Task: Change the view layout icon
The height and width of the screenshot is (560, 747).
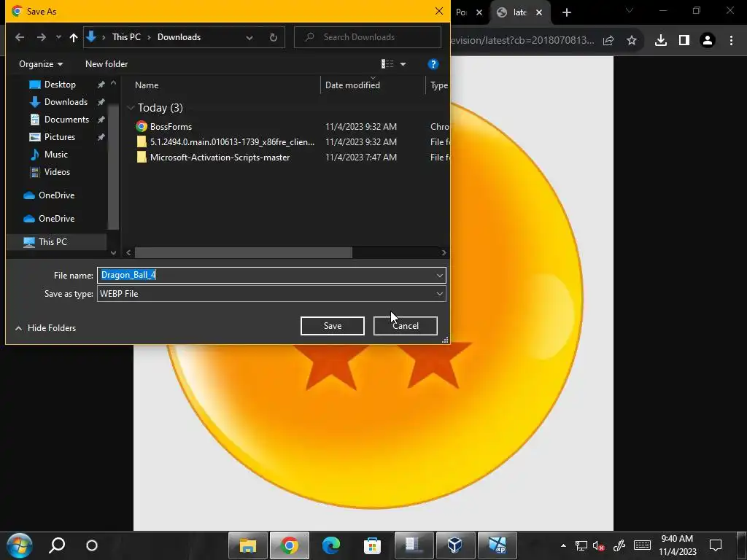Action: point(387,64)
